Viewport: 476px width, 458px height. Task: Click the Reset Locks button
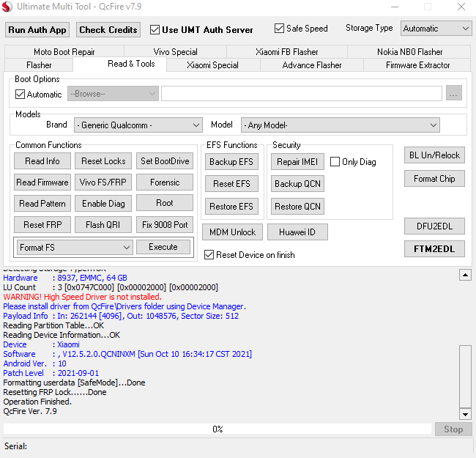pos(103,161)
